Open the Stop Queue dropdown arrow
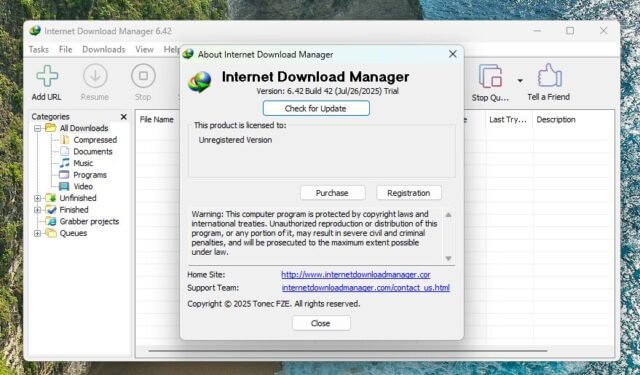 pyautogui.click(x=520, y=80)
